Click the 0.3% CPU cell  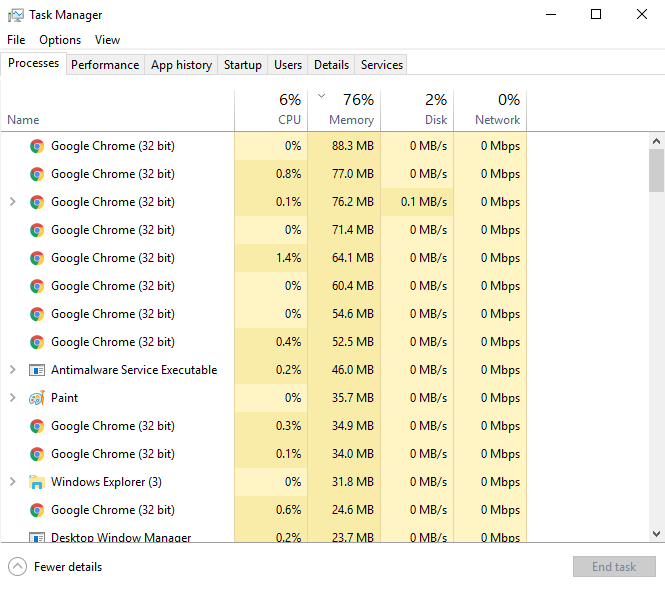tap(271, 426)
